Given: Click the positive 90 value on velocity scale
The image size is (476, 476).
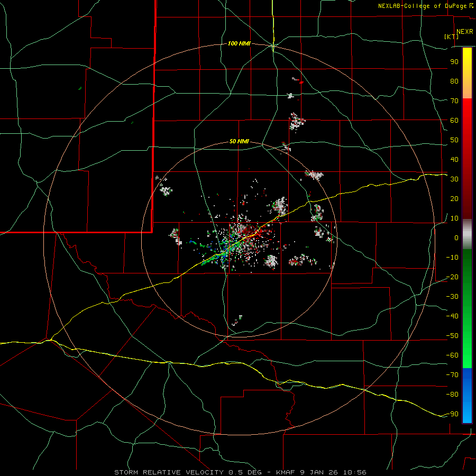Looking at the screenshot, I should point(454,62).
